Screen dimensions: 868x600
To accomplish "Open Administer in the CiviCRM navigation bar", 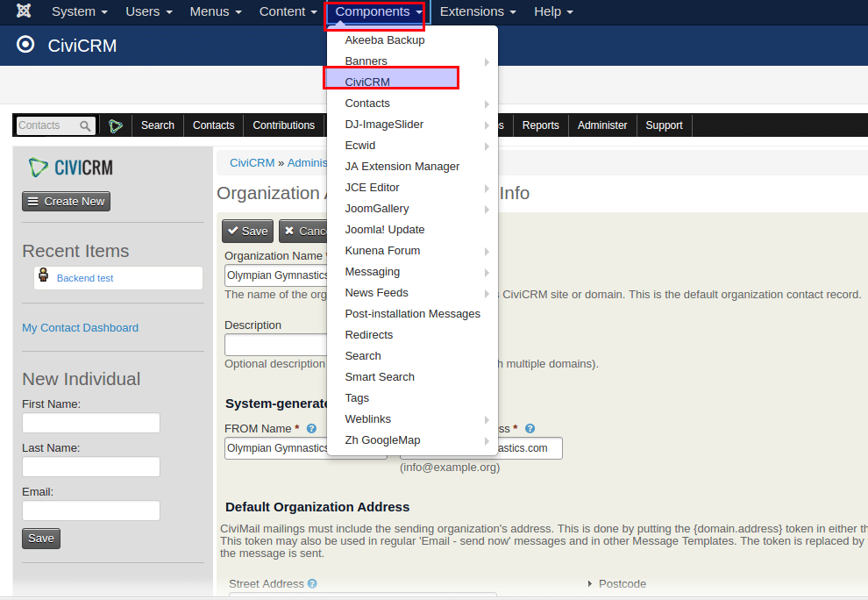I will pos(602,125).
